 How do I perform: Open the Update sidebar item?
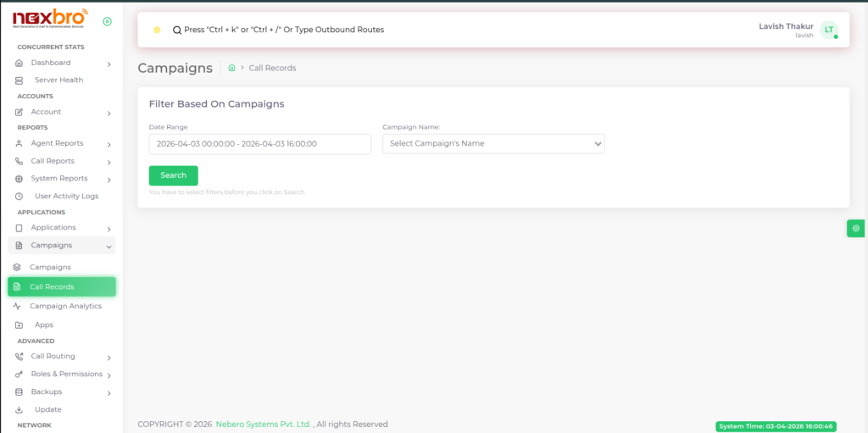(47, 409)
